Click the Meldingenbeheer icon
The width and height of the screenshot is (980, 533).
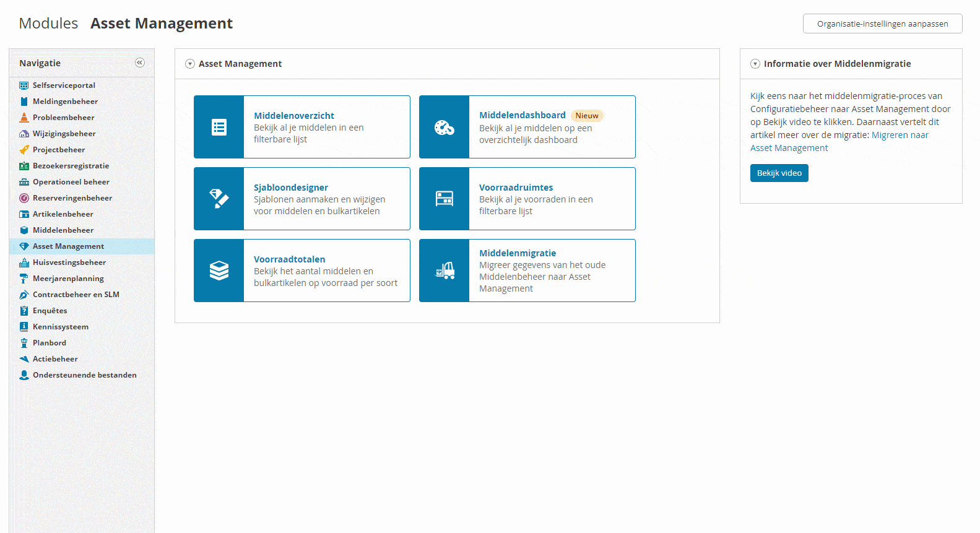24,102
